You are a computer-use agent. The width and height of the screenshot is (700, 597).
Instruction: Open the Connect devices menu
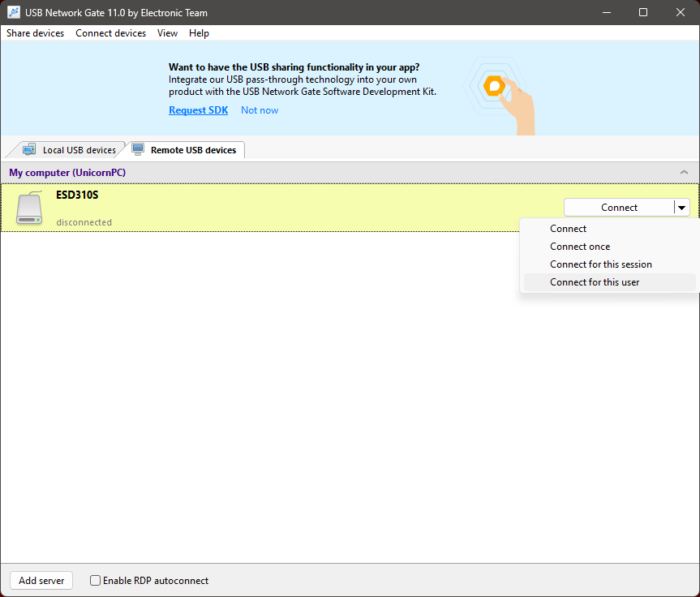[x=110, y=33]
